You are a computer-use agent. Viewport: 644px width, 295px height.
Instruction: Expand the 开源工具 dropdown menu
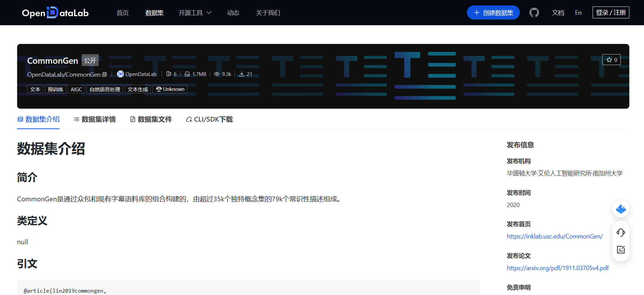tap(195, 13)
